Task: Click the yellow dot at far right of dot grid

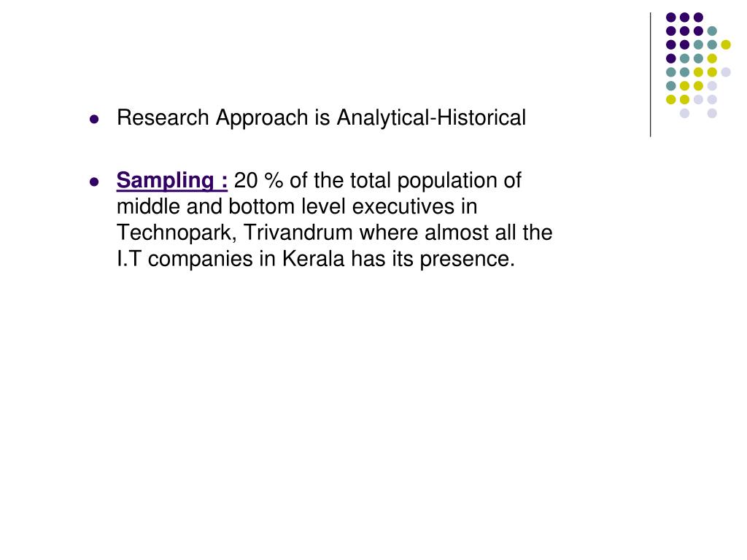Action: [x=726, y=44]
